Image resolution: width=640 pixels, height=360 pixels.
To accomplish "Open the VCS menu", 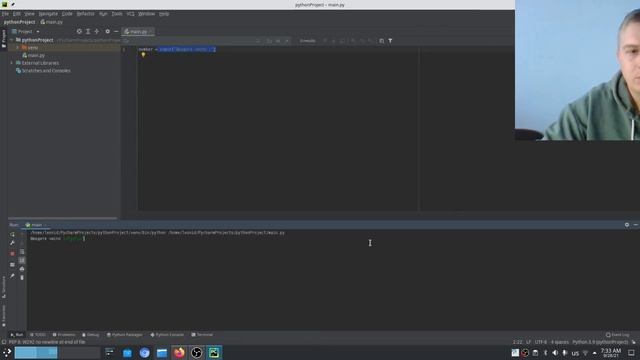I will point(130,13).
